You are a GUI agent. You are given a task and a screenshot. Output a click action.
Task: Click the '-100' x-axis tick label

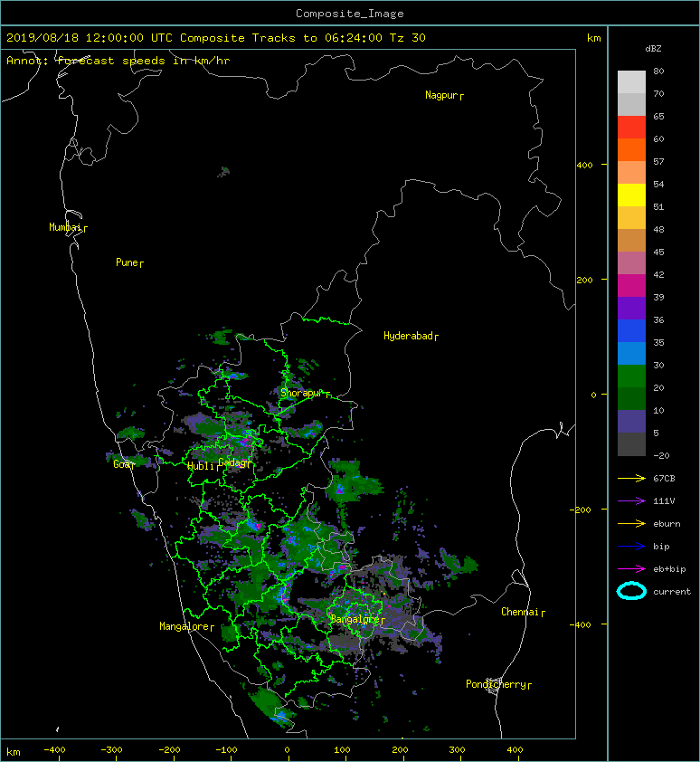click(226, 750)
